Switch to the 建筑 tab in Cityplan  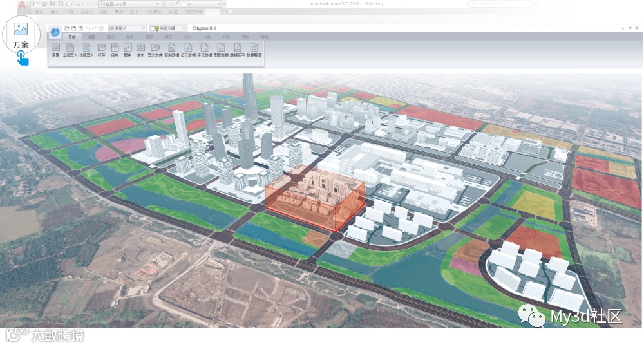[111, 37]
